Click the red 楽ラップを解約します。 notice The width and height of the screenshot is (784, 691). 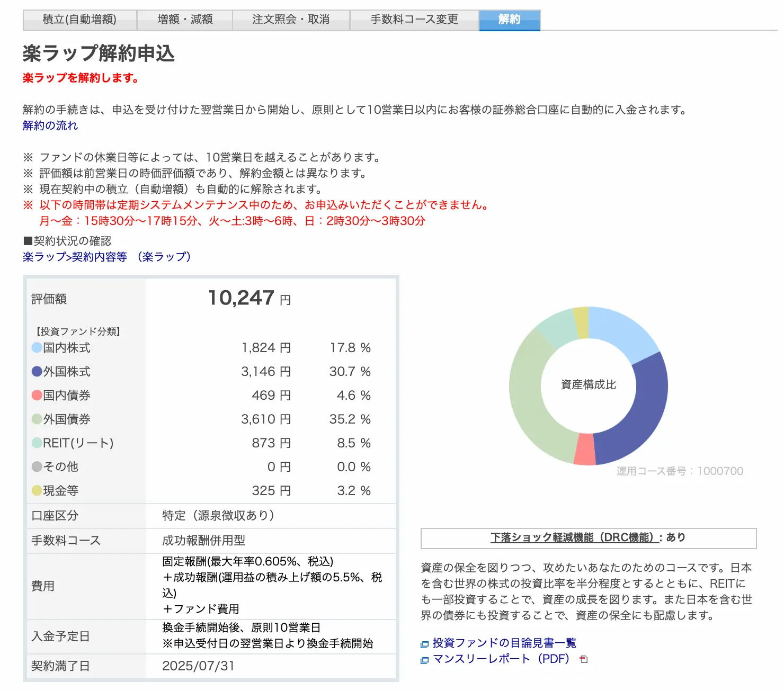click(x=81, y=78)
